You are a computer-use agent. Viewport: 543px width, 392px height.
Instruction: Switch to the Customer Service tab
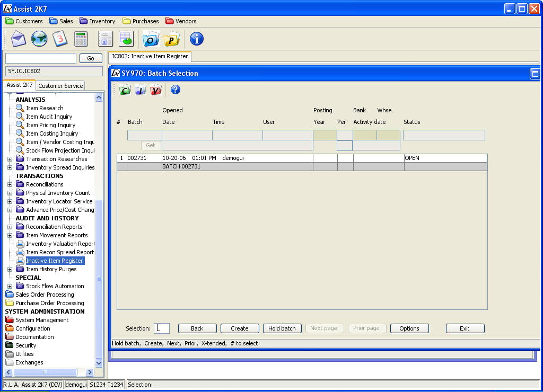coord(60,86)
